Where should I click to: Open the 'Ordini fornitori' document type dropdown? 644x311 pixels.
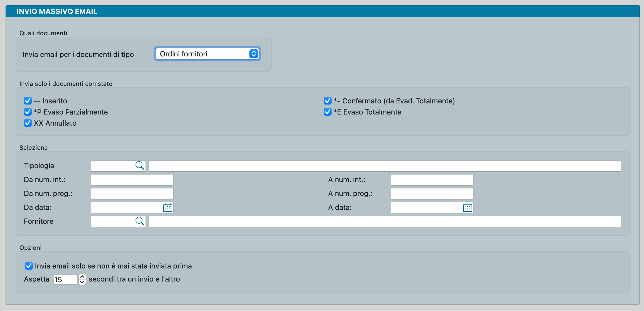[207, 54]
